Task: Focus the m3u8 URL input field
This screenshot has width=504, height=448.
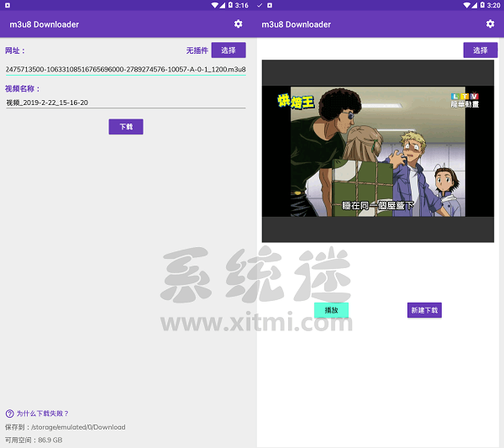Action: [126, 70]
